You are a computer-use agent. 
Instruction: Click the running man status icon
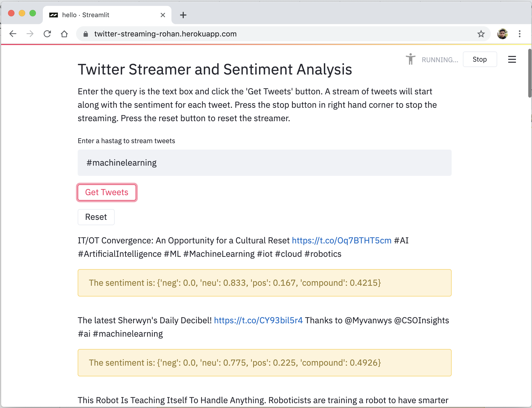(x=410, y=59)
